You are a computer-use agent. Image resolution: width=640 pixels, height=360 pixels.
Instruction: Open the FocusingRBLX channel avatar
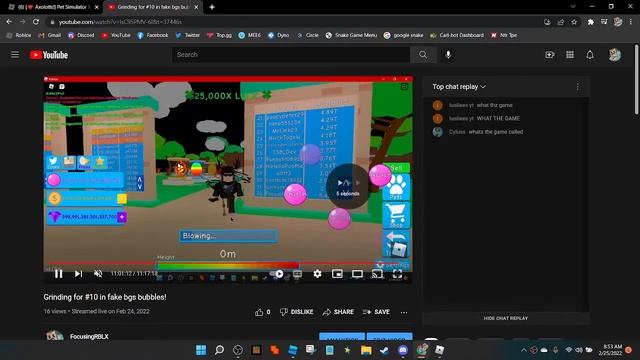click(x=55, y=336)
